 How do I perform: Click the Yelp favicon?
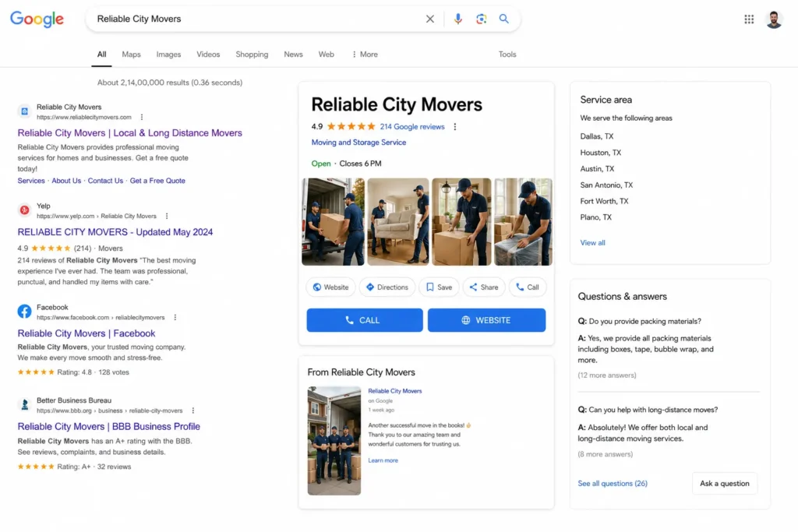(x=24, y=210)
